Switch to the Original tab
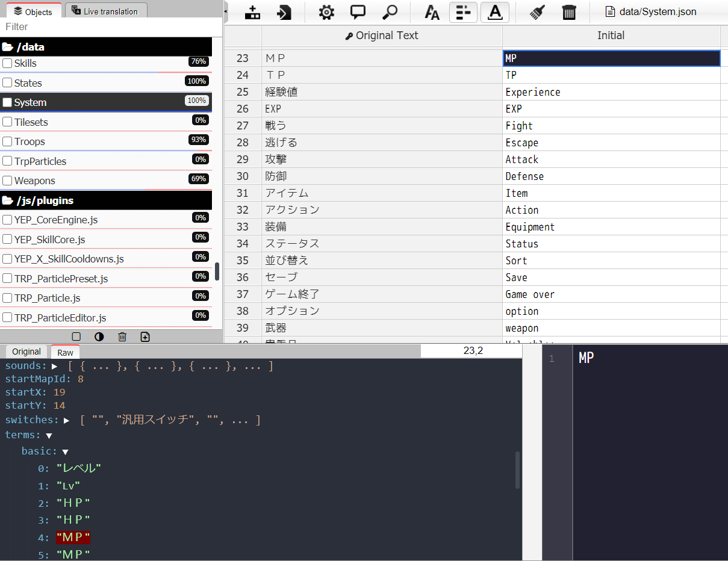The width and height of the screenshot is (728, 561). click(x=26, y=352)
